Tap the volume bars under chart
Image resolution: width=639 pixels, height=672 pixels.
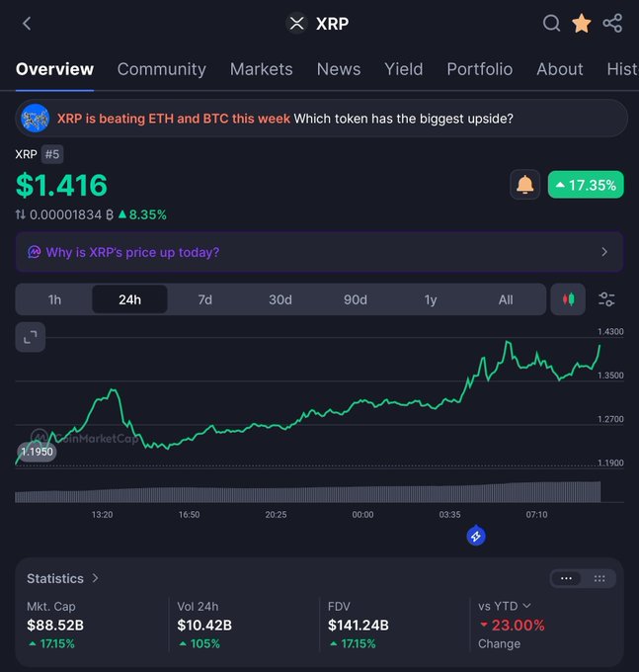click(x=307, y=492)
